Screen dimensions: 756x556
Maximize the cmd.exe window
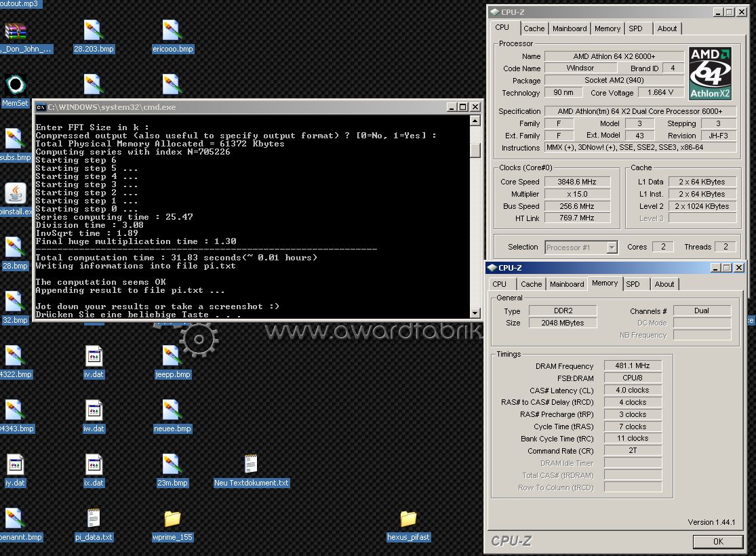(x=462, y=107)
